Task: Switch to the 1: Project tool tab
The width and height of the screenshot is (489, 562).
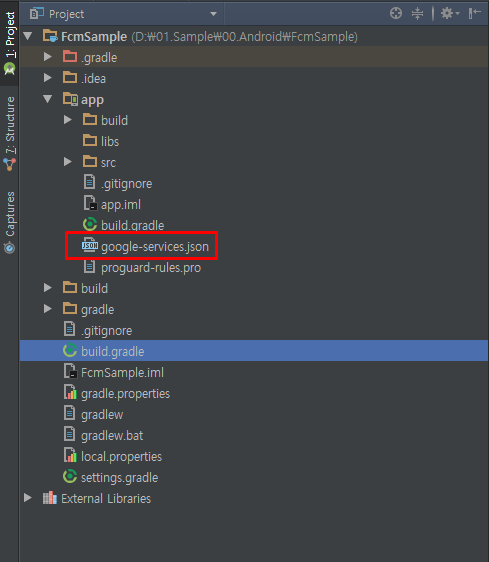Action: click(x=10, y=43)
